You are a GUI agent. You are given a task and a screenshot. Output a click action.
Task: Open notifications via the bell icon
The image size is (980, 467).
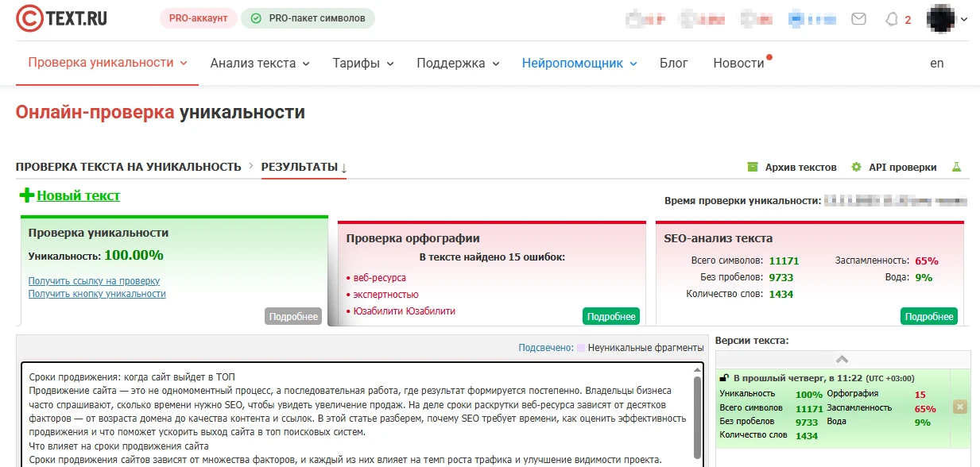[893, 18]
